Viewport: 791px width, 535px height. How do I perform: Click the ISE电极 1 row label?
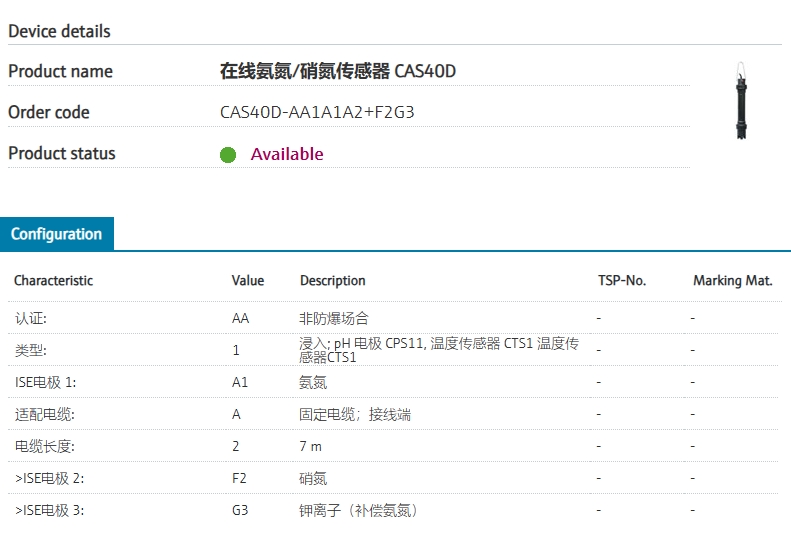pos(45,382)
